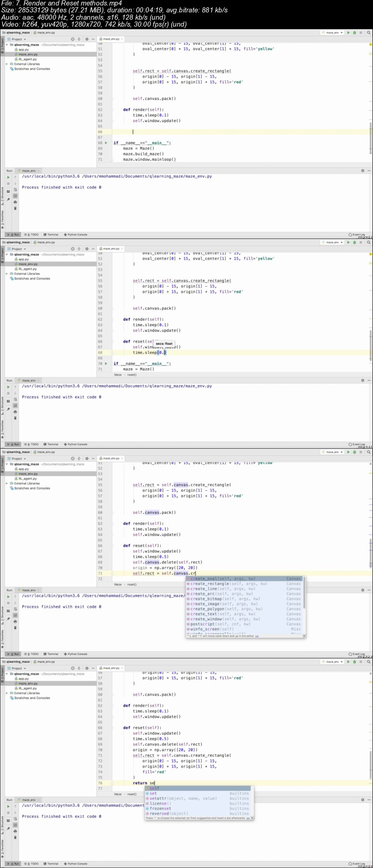Select create_oval suggestion in completion list

(244, 578)
